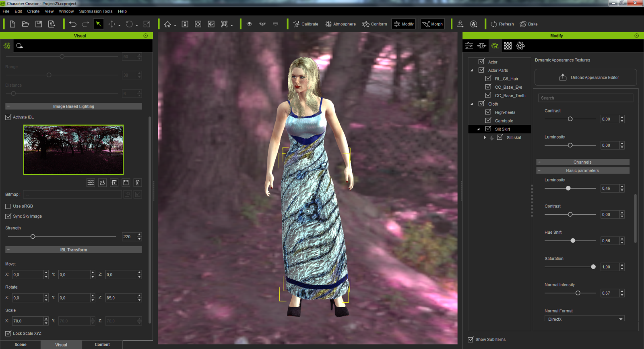Viewport: 644px width, 349px height.
Task: Open the Morph tool
Action: tap(433, 24)
